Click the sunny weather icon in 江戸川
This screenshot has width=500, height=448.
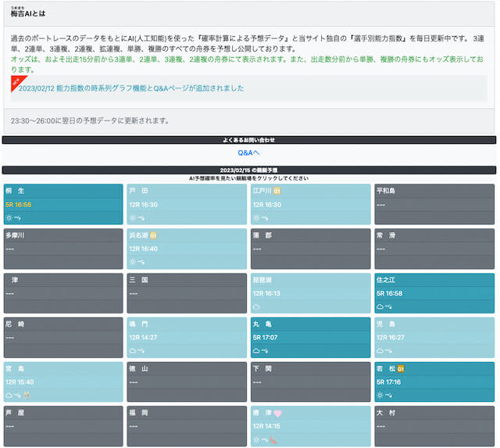pos(256,218)
